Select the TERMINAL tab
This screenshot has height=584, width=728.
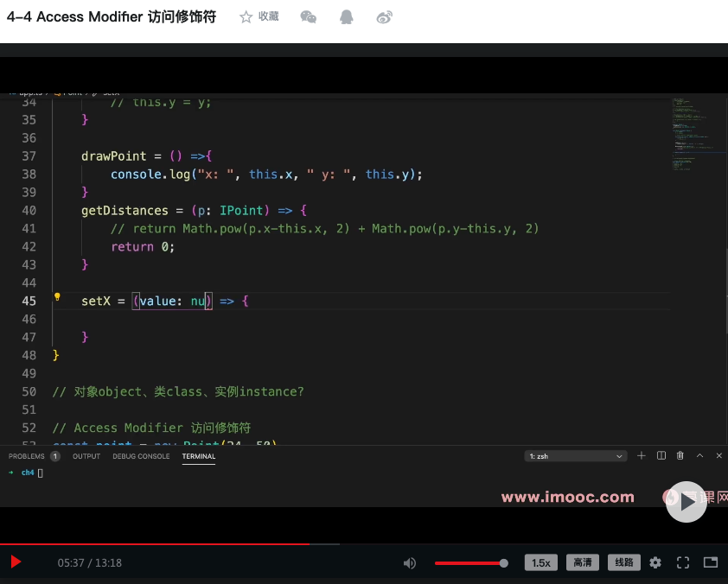(x=199, y=456)
